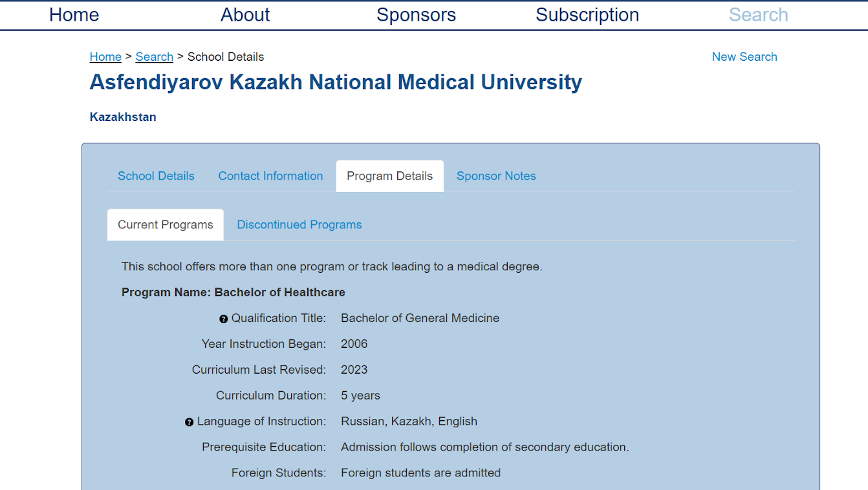The image size is (868, 490).
Task: View the Discontinued Programs sub-tab
Action: click(x=299, y=225)
